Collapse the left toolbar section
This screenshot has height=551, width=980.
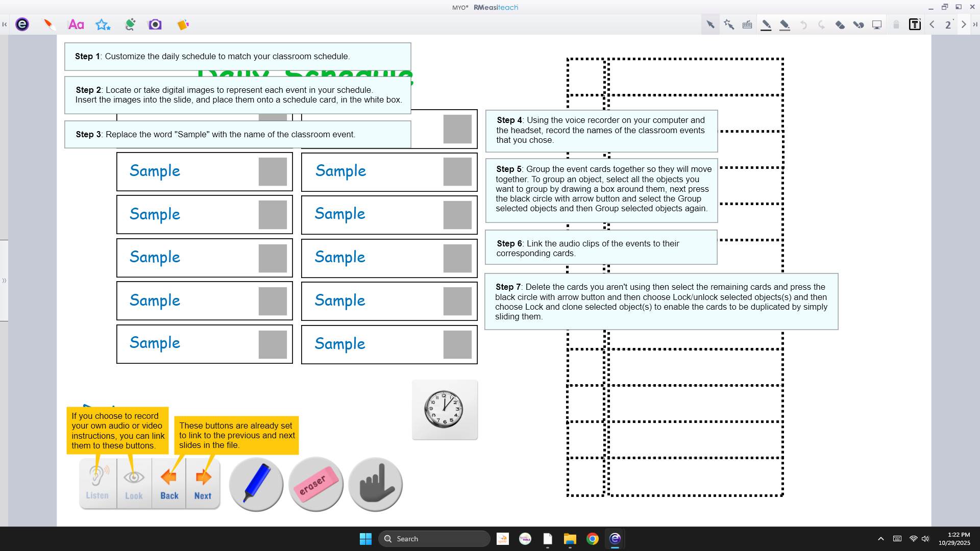coord(5,24)
